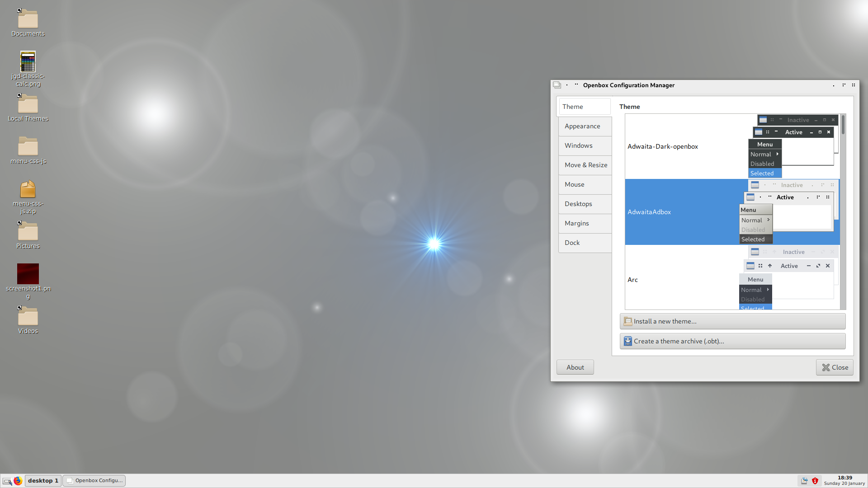Switch to the Desktops tab
The image size is (868, 488).
pyautogui.click(x=585, y=204)
